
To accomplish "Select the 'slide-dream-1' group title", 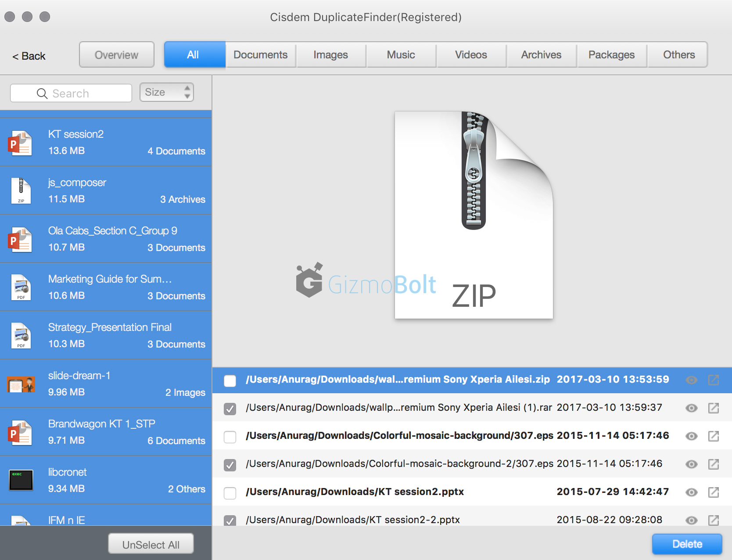I will point(79,376).
